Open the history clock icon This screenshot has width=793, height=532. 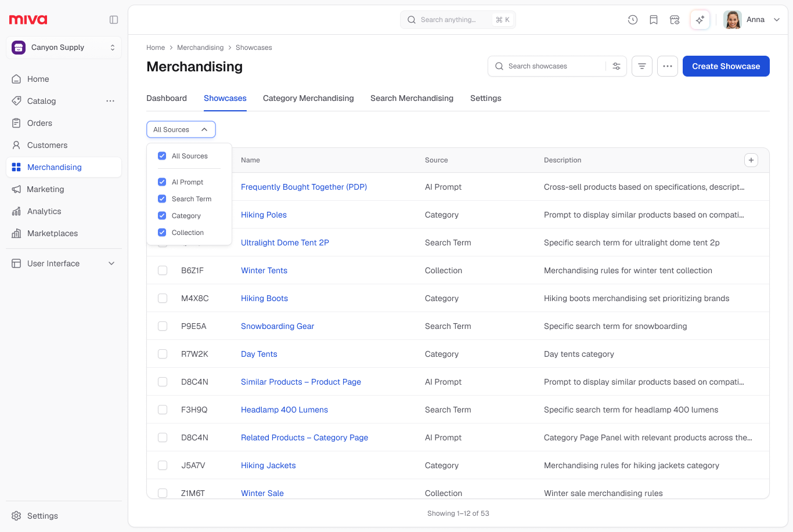[x=633, y=20]
